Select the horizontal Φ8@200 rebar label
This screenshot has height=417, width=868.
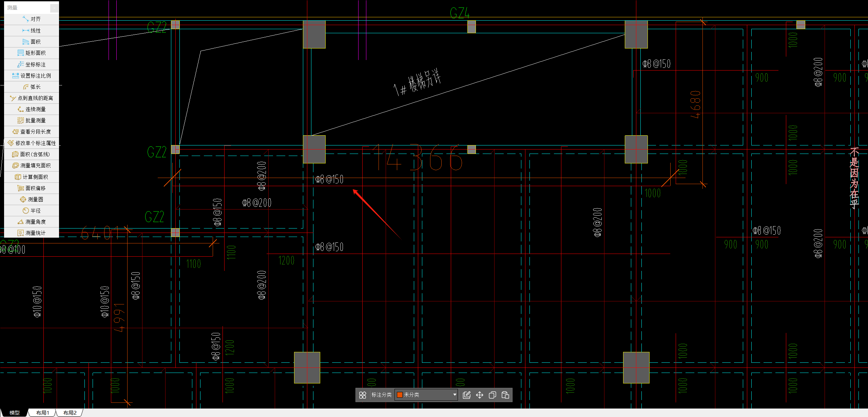pyautogui.click(x=256, y=203)
